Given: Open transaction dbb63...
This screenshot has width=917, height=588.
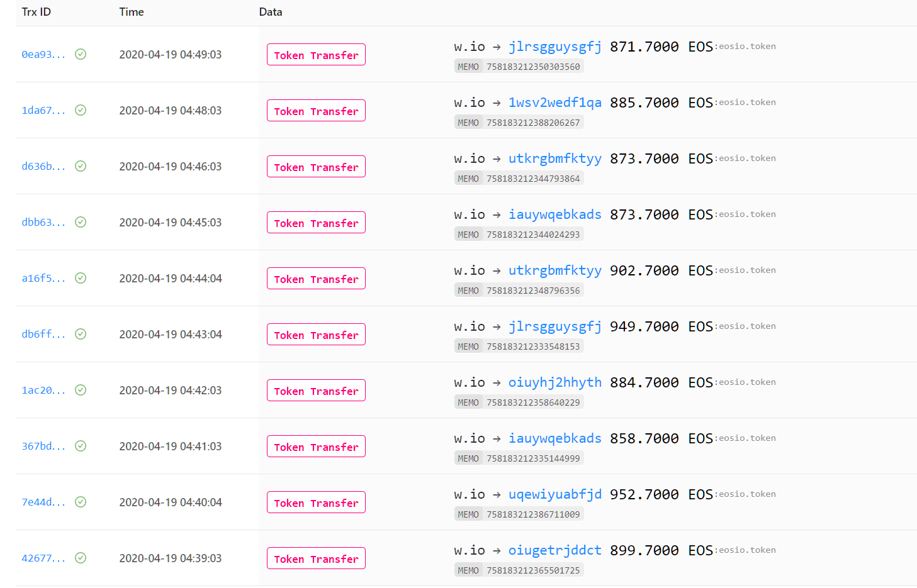Looking at the screenshot, I should pyautogui.click(x=43, y=223).
